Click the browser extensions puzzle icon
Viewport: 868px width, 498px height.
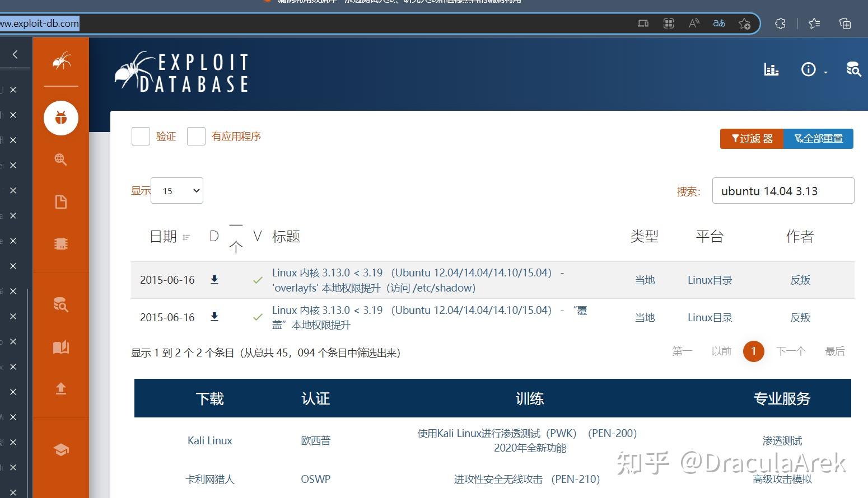[780, 24]
